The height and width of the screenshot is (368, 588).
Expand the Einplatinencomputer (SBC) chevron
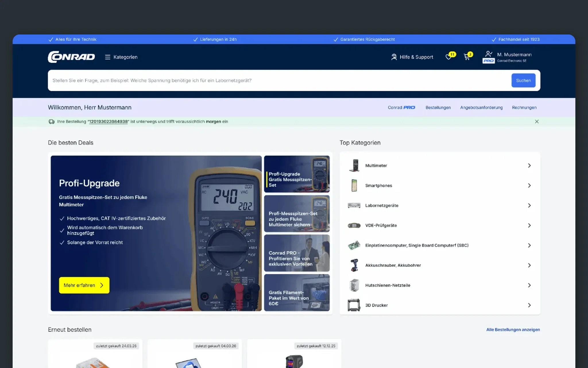click(x=529, y=245)
